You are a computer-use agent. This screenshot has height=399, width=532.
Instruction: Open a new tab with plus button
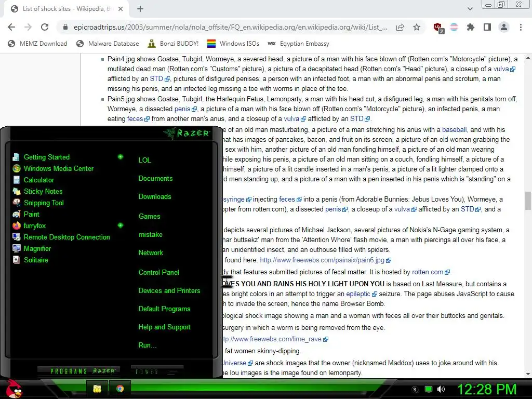pos(140,9)
